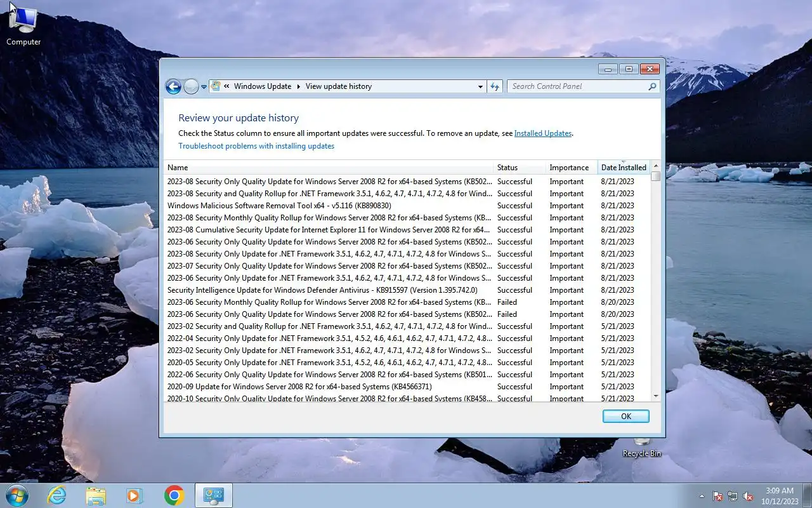The image size is (812, 508).
Task: Click the scrollbar down arrow in update list
Action: [x=656, y=396]
